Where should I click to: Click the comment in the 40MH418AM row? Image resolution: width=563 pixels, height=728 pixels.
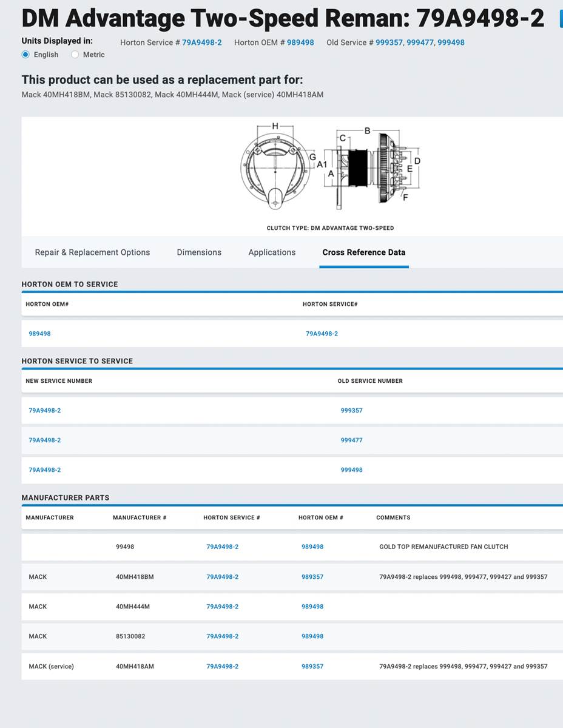[x=464, y=666]
